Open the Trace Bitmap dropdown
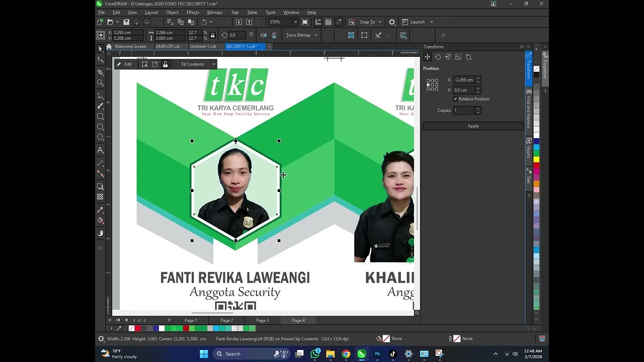This screenshot has width=644, height=362. 316,35
